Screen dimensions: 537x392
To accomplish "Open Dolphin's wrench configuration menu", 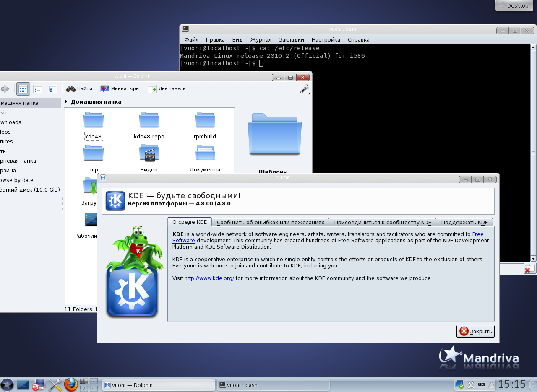I will pyautogui.click(x=305, y=89).
